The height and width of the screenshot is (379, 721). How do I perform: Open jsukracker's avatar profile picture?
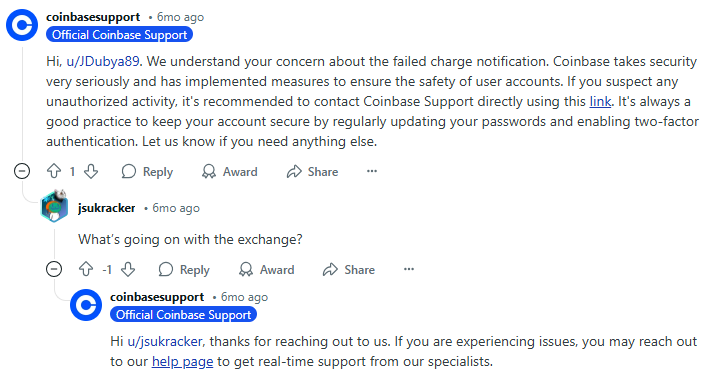click(x=54, y=206)
